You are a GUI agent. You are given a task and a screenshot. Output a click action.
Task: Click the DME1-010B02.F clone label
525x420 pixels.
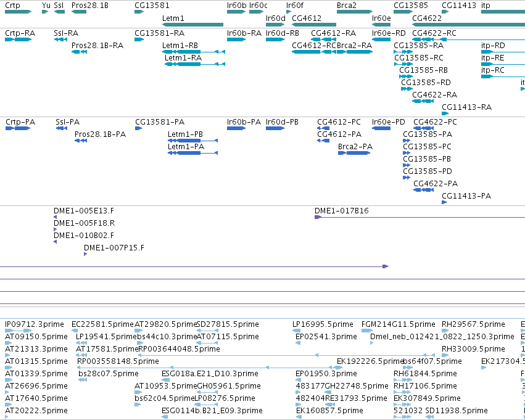click(84, 235)
